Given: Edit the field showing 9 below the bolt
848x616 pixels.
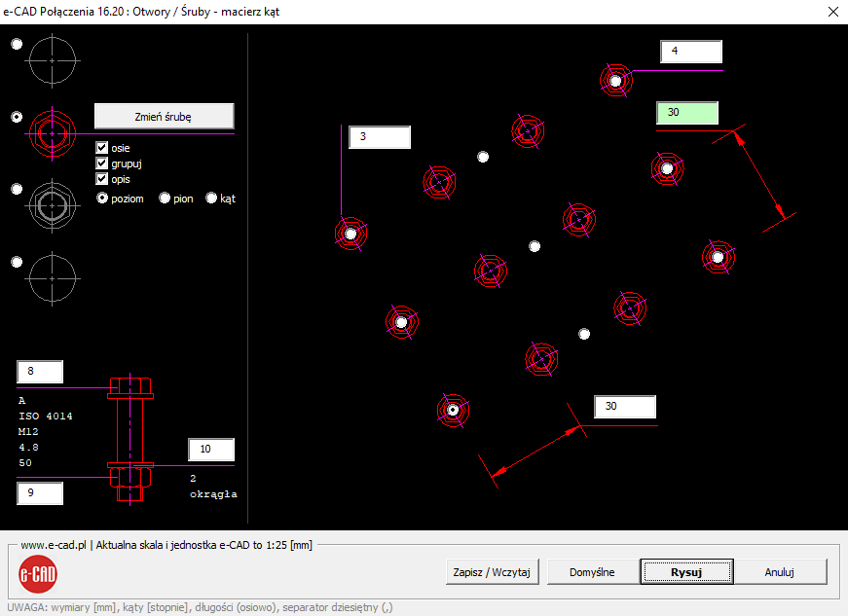Looking at the screenshot, I should (x=40, y=492).
